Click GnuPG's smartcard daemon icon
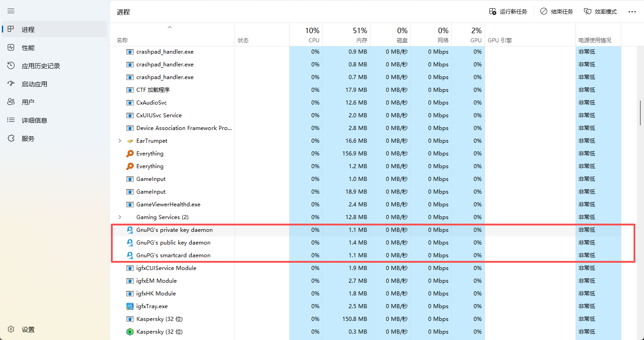Viewport: 644px width, 340px height. click(x=130, y=255)
